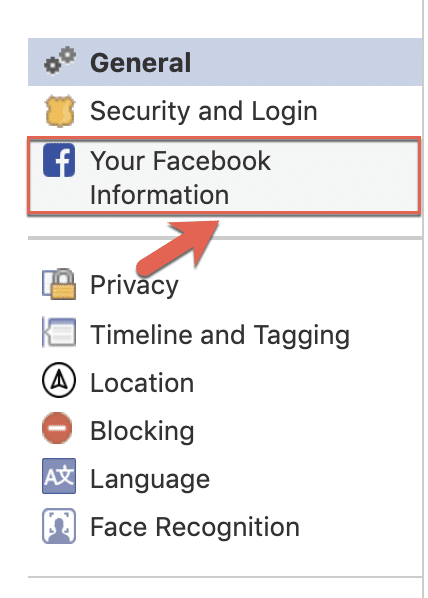Click the Language translation icon
The width and height of the screenshot is (428, 598).
(59, 476)
